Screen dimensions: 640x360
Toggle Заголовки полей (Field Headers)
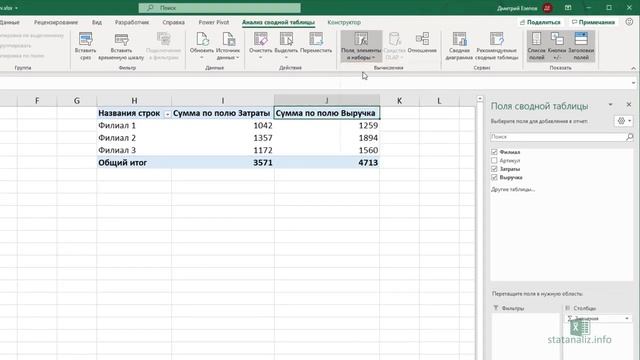click(581, 46)
